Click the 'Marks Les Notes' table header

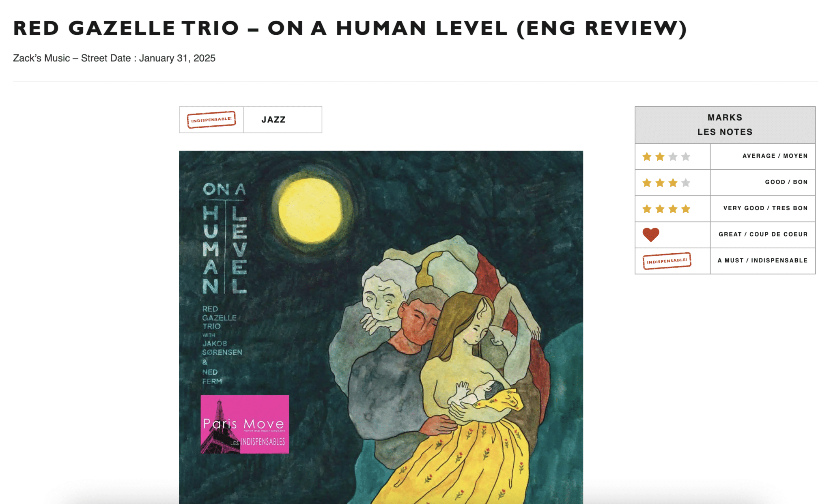pos(725,125)
